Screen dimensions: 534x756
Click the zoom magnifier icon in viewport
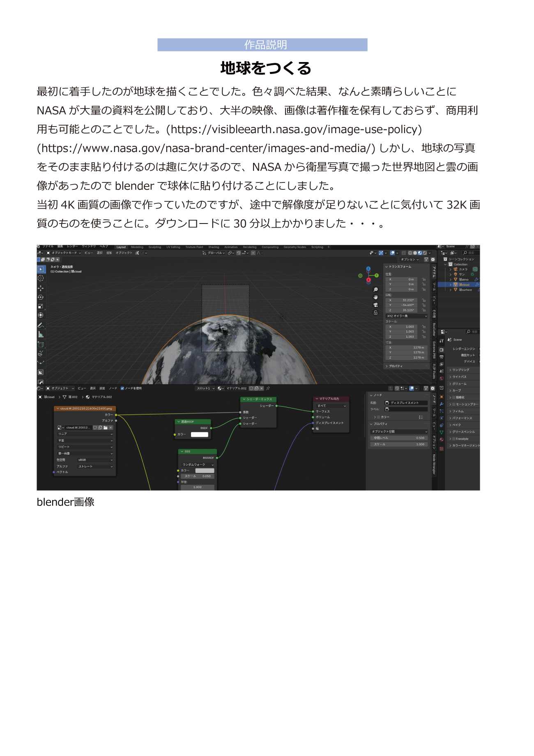pyautogui.click(x=375, y=290)
